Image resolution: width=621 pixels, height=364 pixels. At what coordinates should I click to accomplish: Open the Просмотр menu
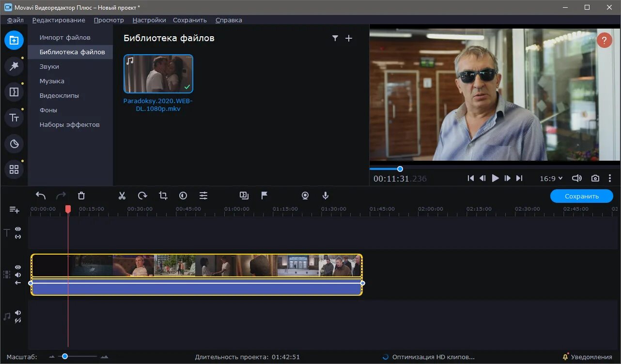109,20
